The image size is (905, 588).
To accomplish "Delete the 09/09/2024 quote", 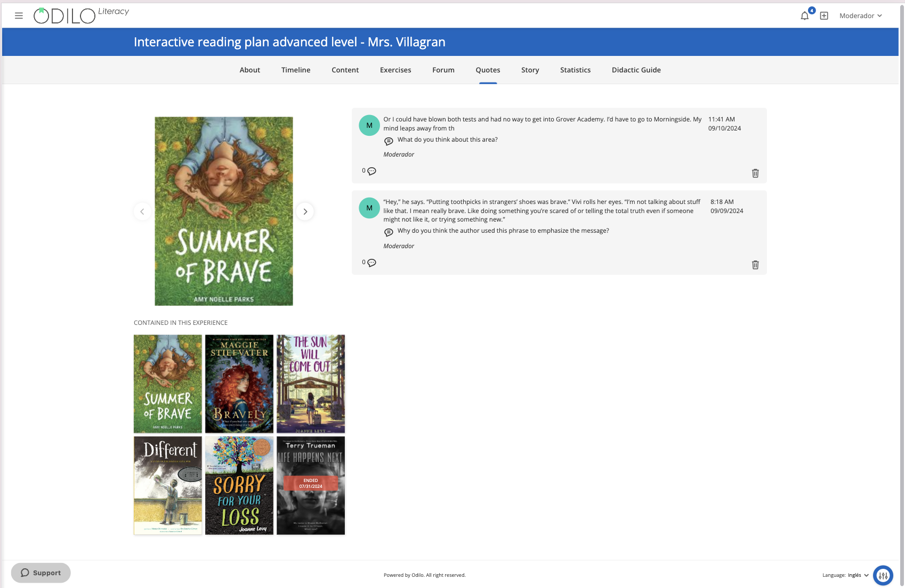I will (x=755, y=265).
